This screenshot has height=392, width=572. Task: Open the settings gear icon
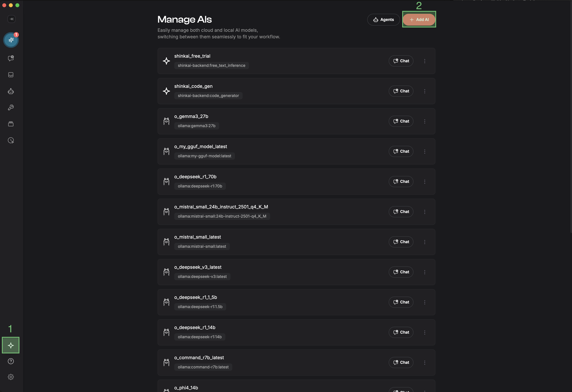click(x=11, y=377)
